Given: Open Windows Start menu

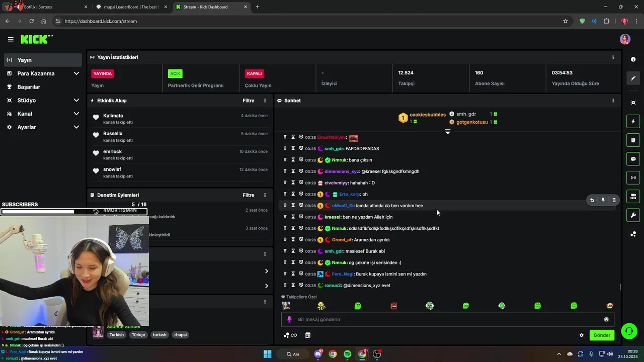Looking at the screenshot, I should 268,354.
